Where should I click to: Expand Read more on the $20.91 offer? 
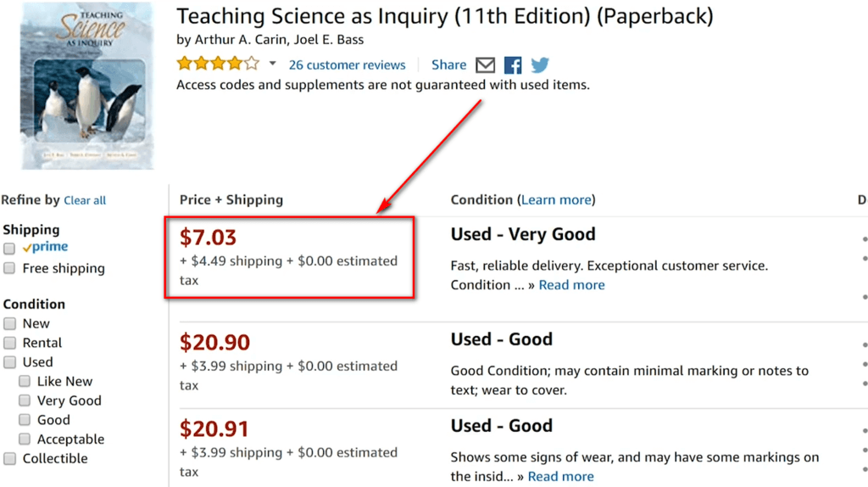[561, 477]
